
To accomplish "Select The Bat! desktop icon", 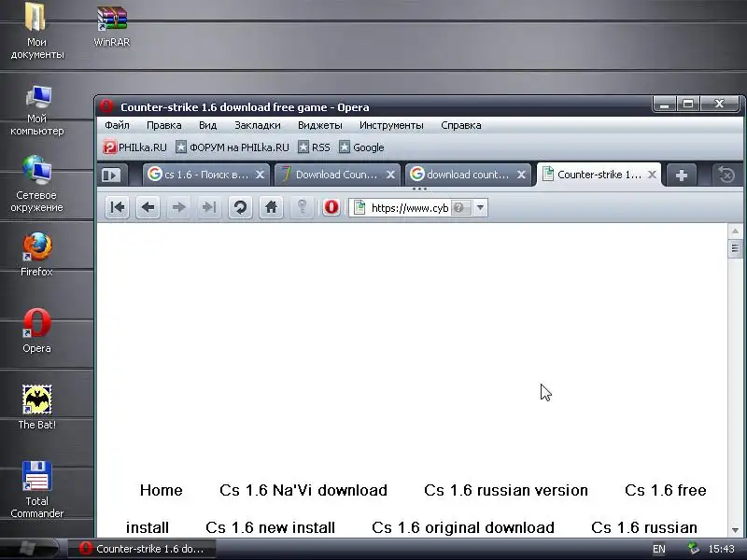I will (x=36, y=407).
